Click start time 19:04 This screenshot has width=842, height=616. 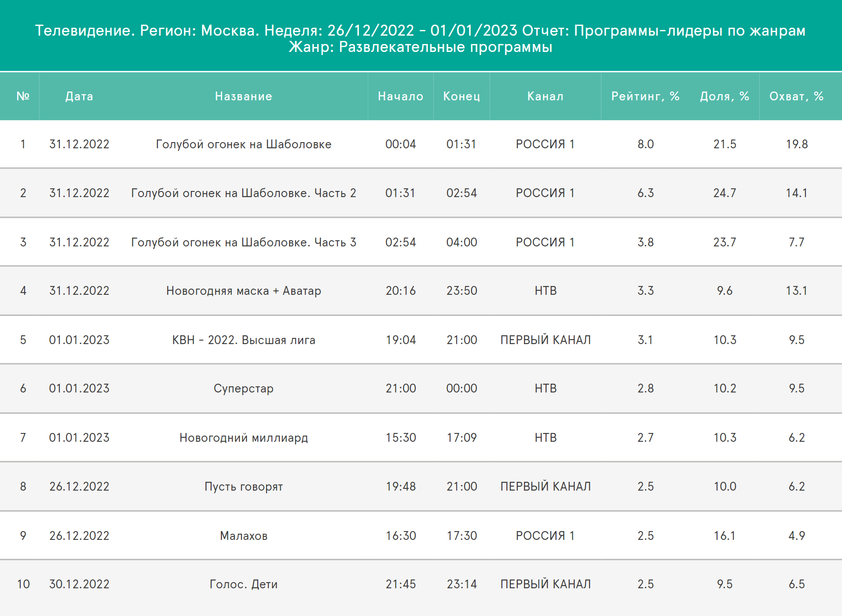coord(401,340)
